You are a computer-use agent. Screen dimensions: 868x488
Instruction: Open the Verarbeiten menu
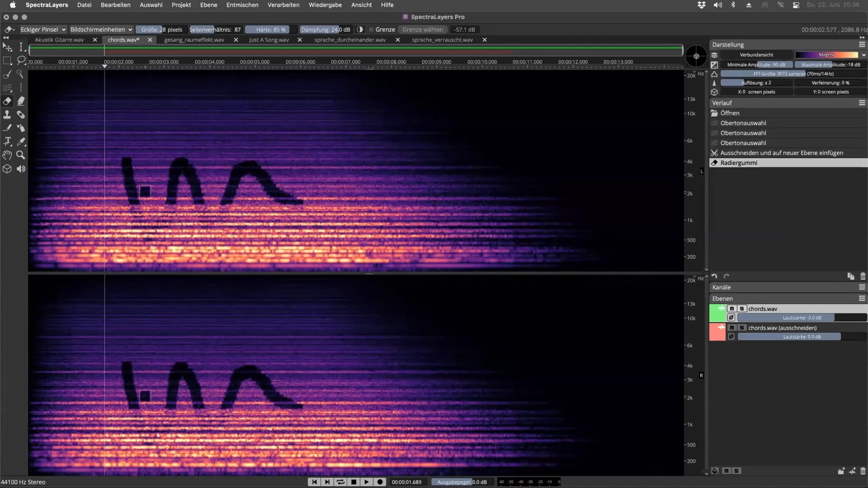tap(283, 5)
